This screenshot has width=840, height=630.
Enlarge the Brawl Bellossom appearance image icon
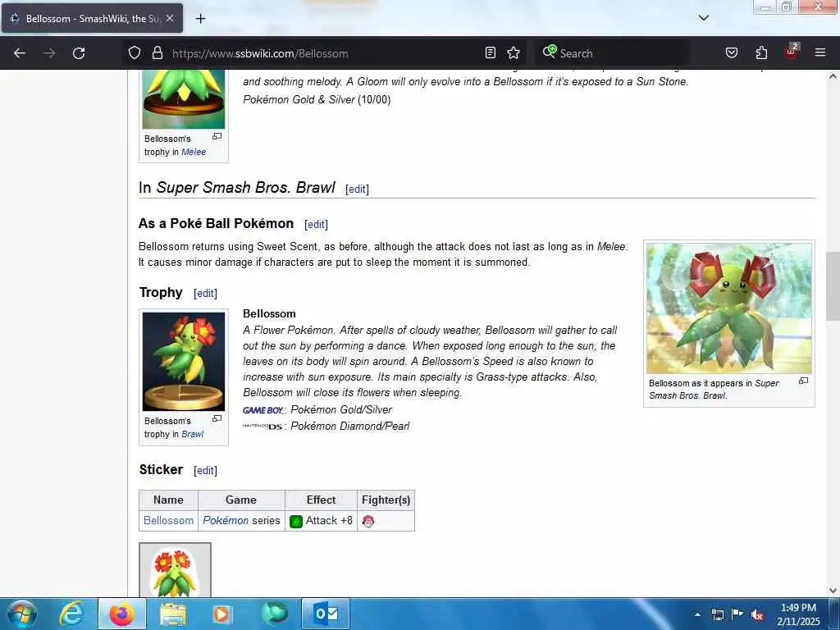click(803, 381)
